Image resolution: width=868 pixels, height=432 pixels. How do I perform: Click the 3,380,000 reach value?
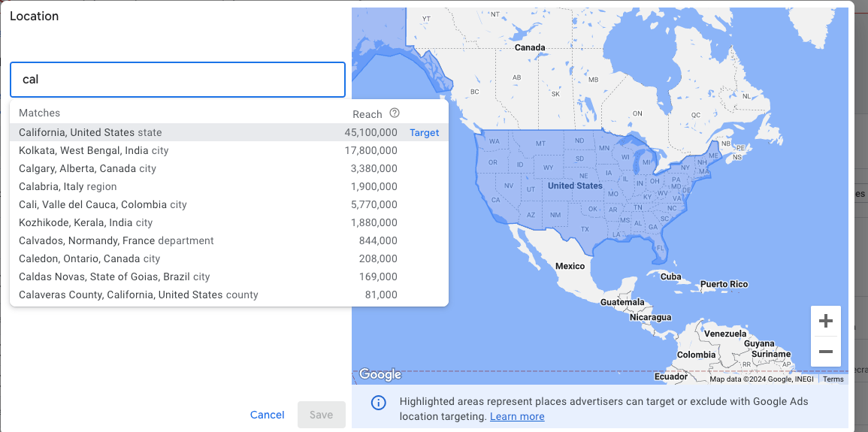pyautogui.click(x=374, y=169)
